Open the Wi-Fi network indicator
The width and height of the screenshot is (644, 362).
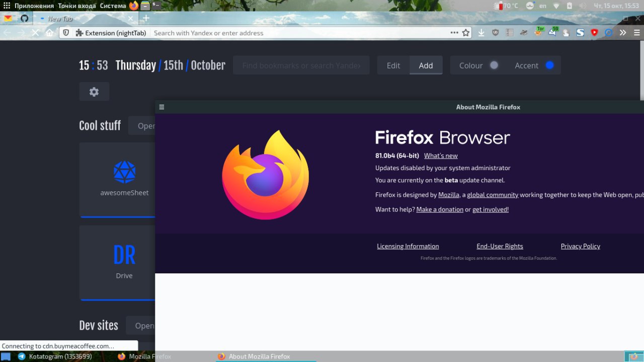(x=556, y=6)
